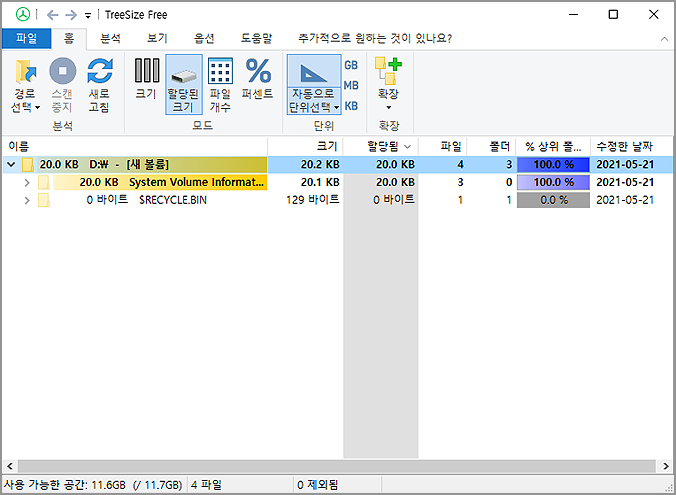Screen dimensions: 676x495
Task: Expand the $RECYCLE.BIN folder
Action: pos(27,200)
